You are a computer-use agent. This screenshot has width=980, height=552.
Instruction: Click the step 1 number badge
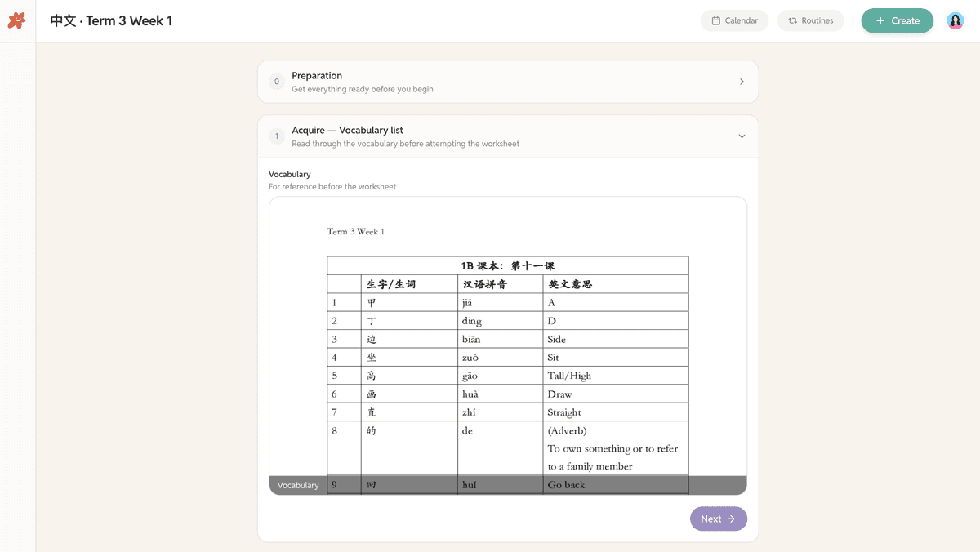[277, 136]
